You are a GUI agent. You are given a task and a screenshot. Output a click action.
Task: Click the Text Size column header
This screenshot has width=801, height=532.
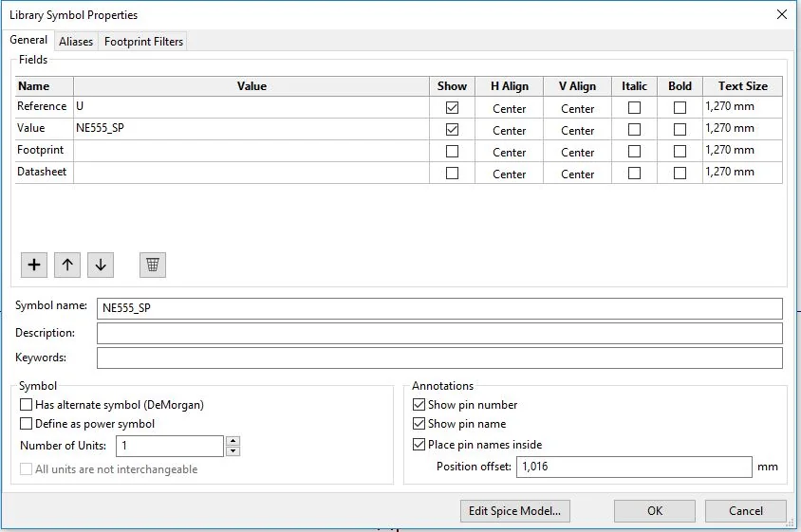click(742, 86)
